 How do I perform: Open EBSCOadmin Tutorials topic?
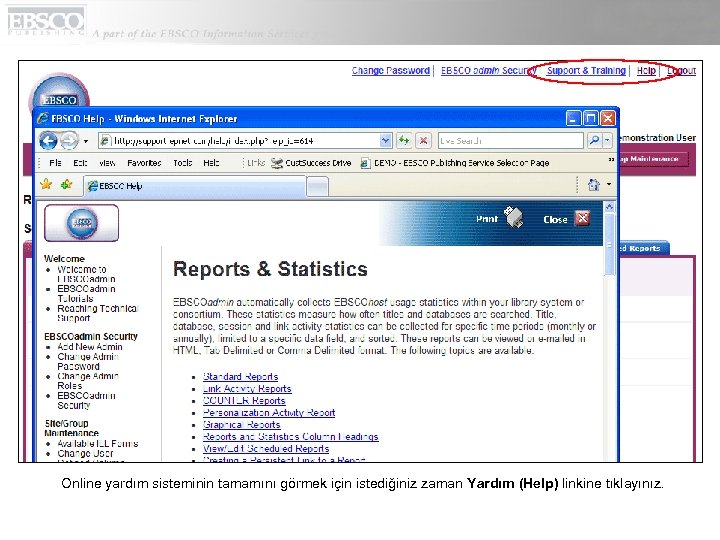coord(86,293)
